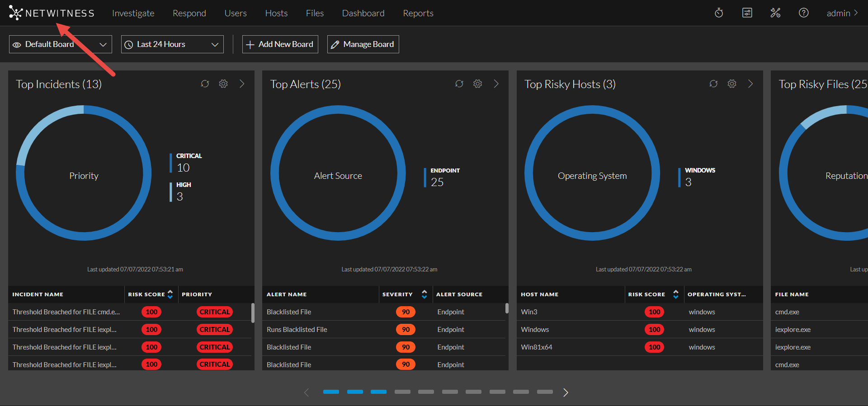868x406 pixels.
Task: Click the NetWitness logo icon
Action: [15, 13]
